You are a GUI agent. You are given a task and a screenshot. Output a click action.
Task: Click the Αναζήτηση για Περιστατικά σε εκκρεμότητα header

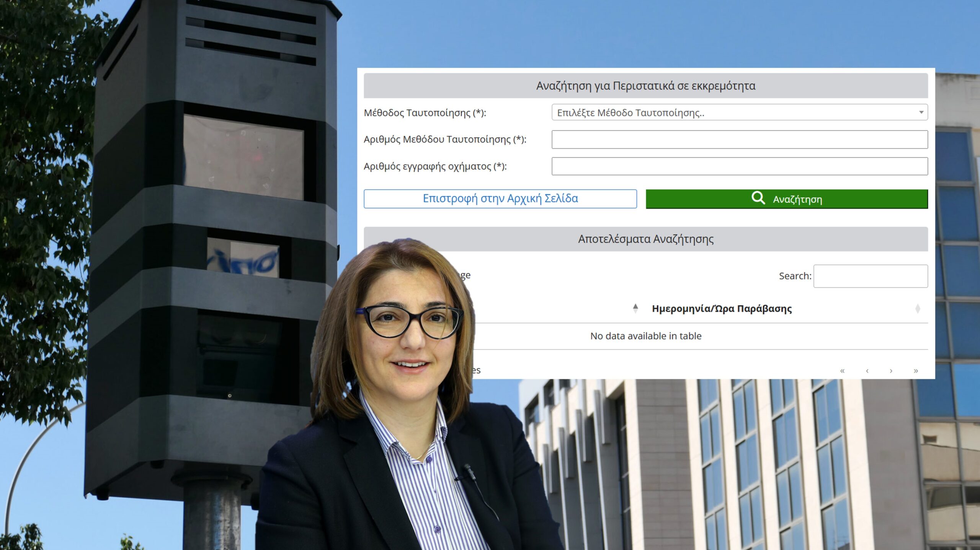tap(646, 86)
